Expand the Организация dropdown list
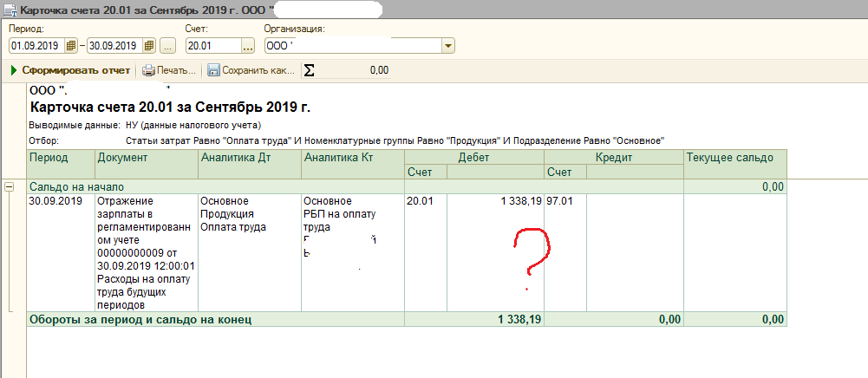This screenshot has width=868, height=378. 447,46
